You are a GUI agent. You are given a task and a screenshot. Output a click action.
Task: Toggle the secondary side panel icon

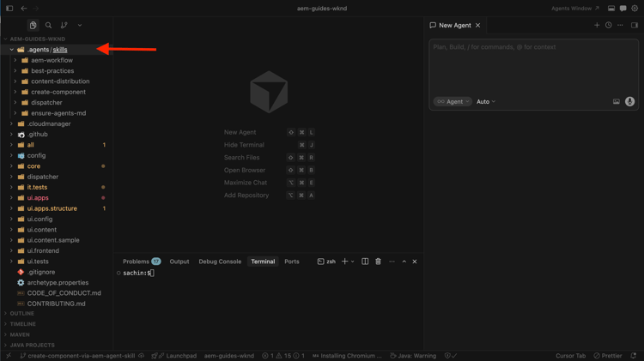635,25
